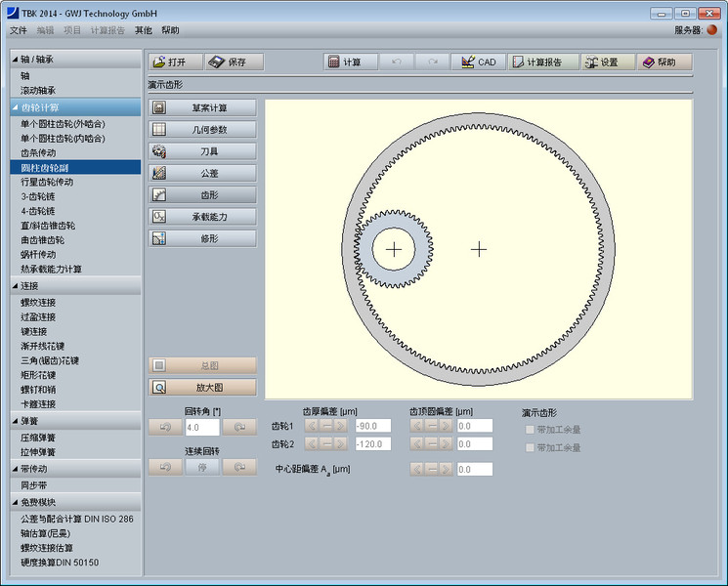Click the 保存 (Save) disk toolbar button
Screen dimensions: 728x586
pyautogui.click(x=235, y=62)
